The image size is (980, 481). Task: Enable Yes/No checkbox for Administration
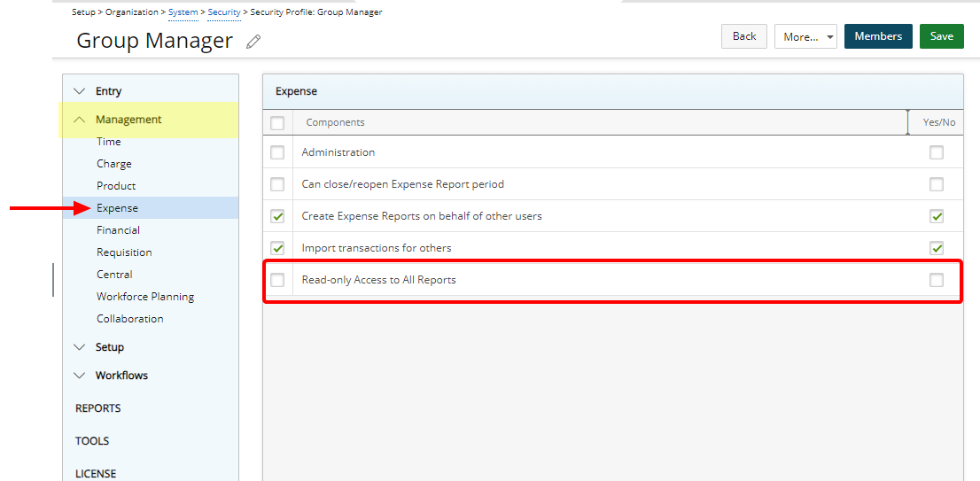click(x=937, y=152)
